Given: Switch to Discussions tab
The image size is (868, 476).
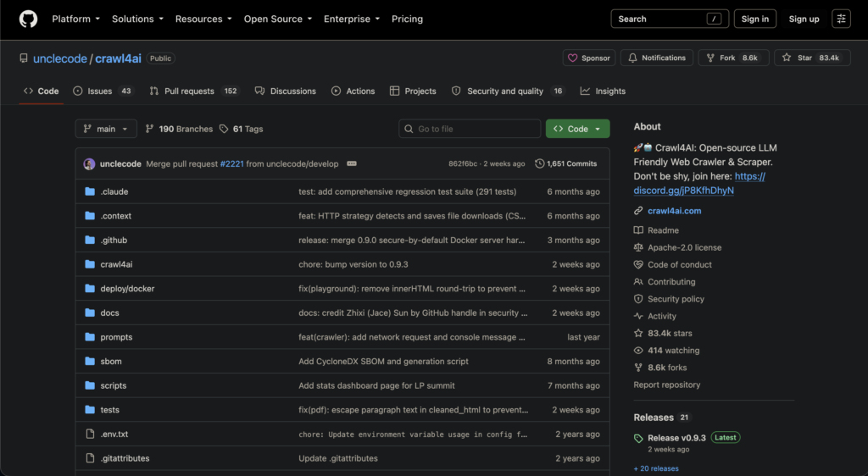Looking at the screenshot, I should [285, 91].
